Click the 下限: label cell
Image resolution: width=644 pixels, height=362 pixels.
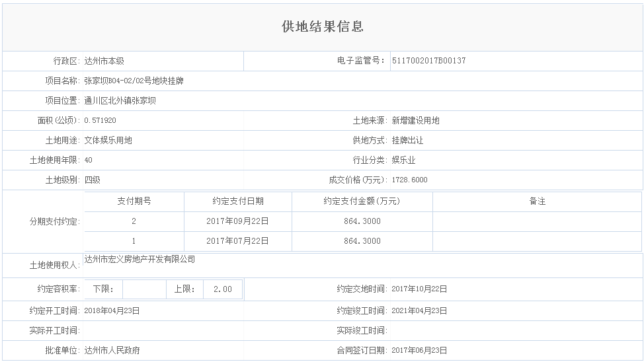click(x=103, y=289)
